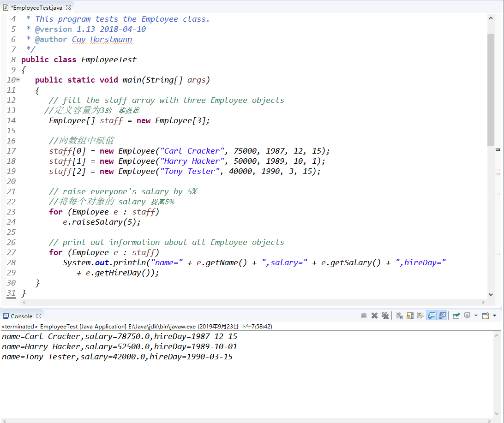Click the Console scroll-down arrow
This screenshot has width=504, height=423.
point(497,414)
